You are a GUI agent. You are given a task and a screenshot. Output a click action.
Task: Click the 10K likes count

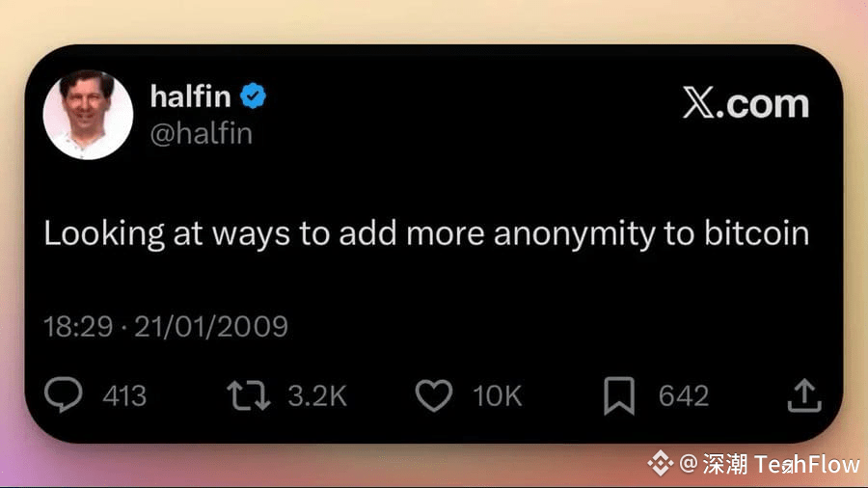pos(497,396)
